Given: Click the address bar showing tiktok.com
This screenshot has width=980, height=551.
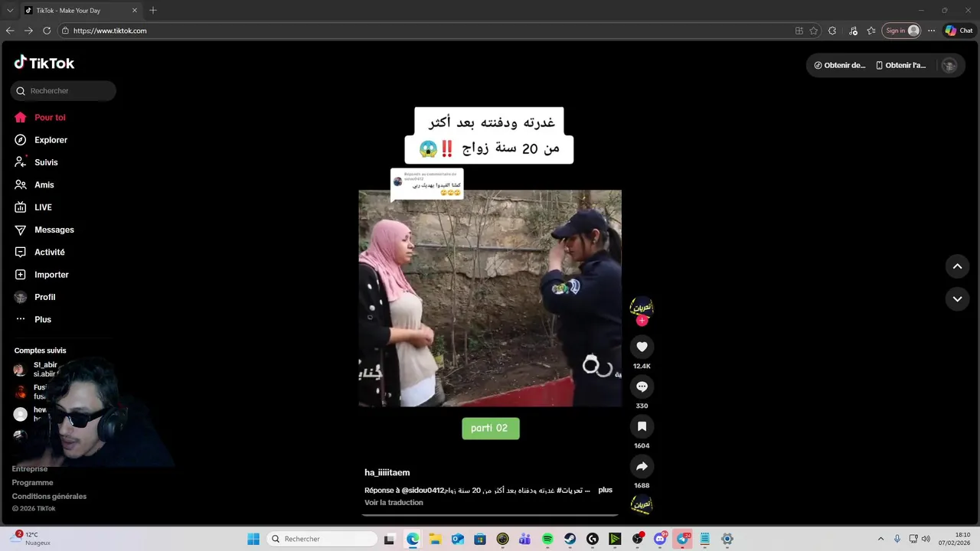Looking at the screenshot, I should click(x=421, y=31).
